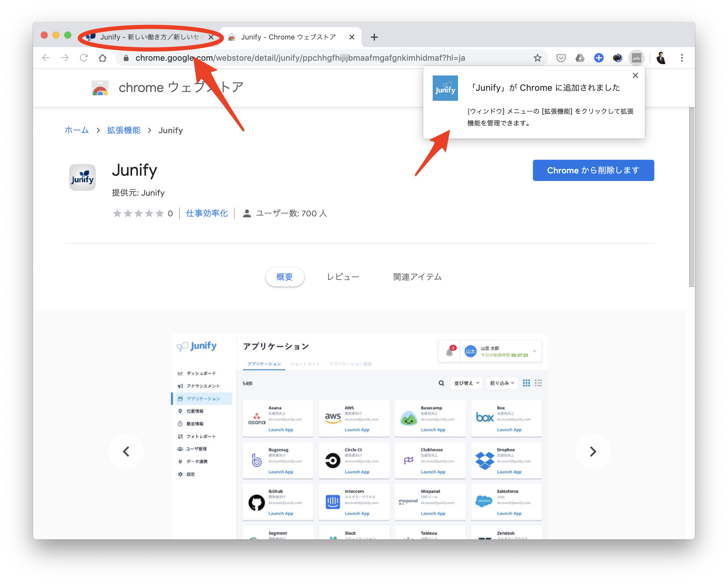Image resolution: width=728 pixels, height=583 pixels.
Task: Open a new tab with plus button
Action: pos(374,37)
